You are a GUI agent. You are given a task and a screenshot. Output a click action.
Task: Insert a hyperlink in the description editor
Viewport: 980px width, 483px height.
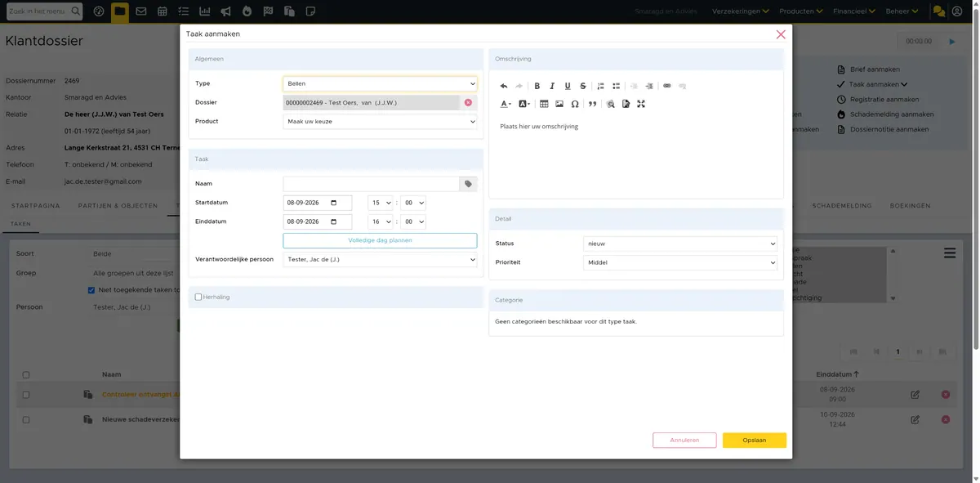667,86
